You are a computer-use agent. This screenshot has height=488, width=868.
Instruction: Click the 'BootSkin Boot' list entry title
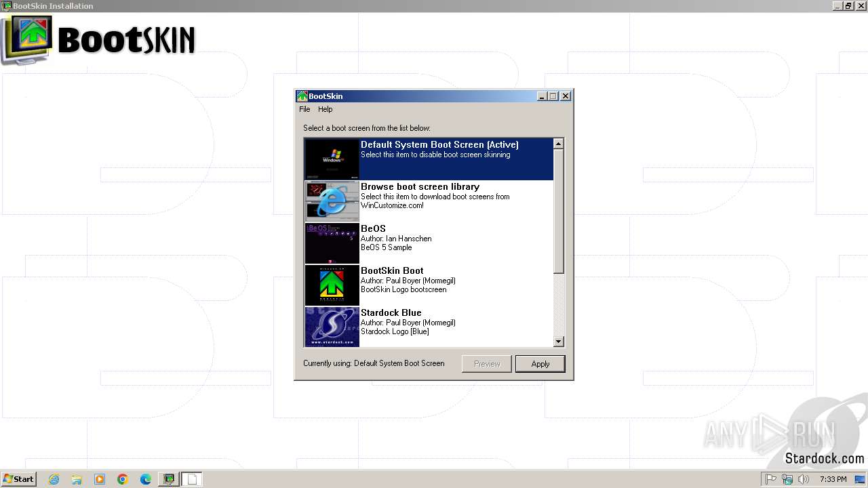click(x=392, y=270)
